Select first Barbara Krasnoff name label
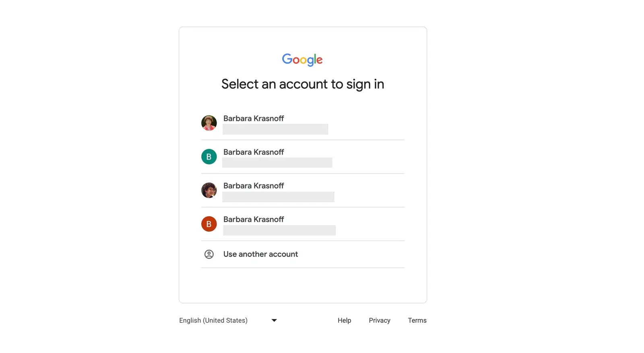644x353 pixels. 254,119
